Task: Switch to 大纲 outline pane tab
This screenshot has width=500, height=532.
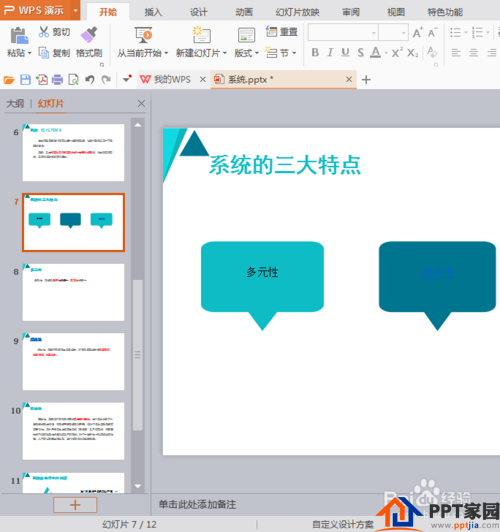Action: click(15, 103)
